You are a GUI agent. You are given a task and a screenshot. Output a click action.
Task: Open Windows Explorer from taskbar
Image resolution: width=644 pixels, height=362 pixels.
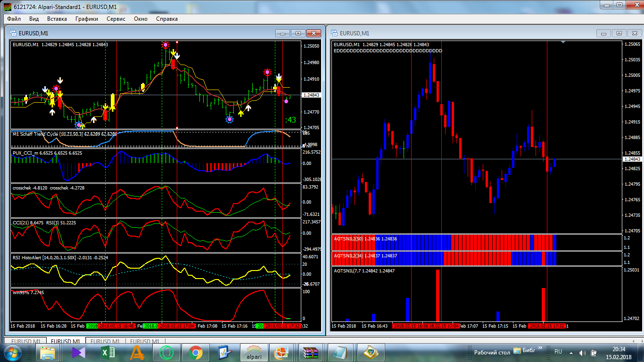coord(48,352)
